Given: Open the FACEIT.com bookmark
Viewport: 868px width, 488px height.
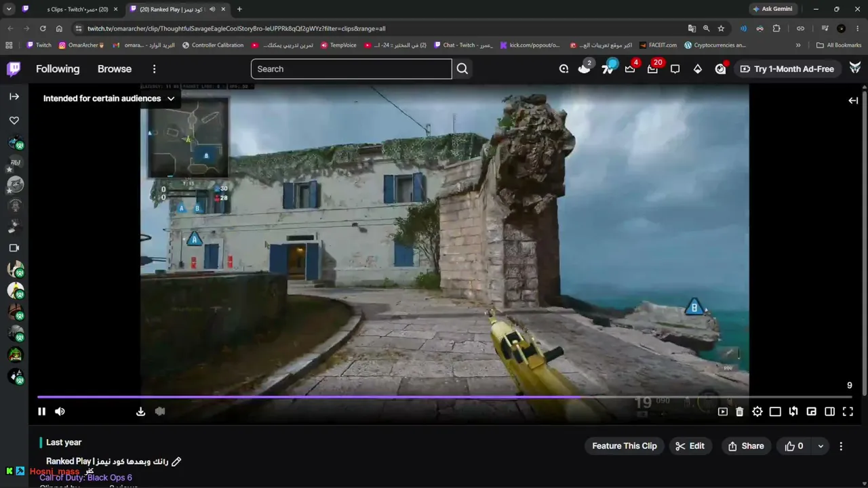Looking at the screenshot, I should pos(658,45).
